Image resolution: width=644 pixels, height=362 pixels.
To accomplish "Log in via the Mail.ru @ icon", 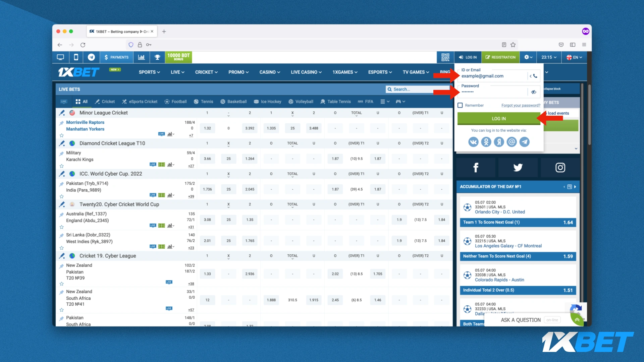I will (512, 142).
